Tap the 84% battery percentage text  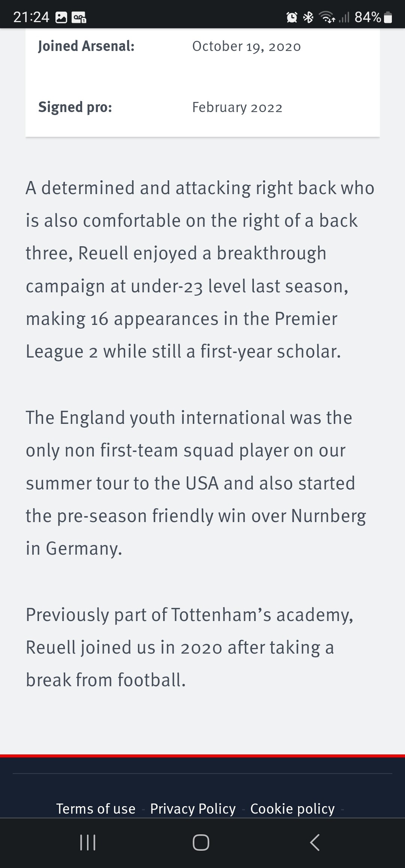point(368,17)
